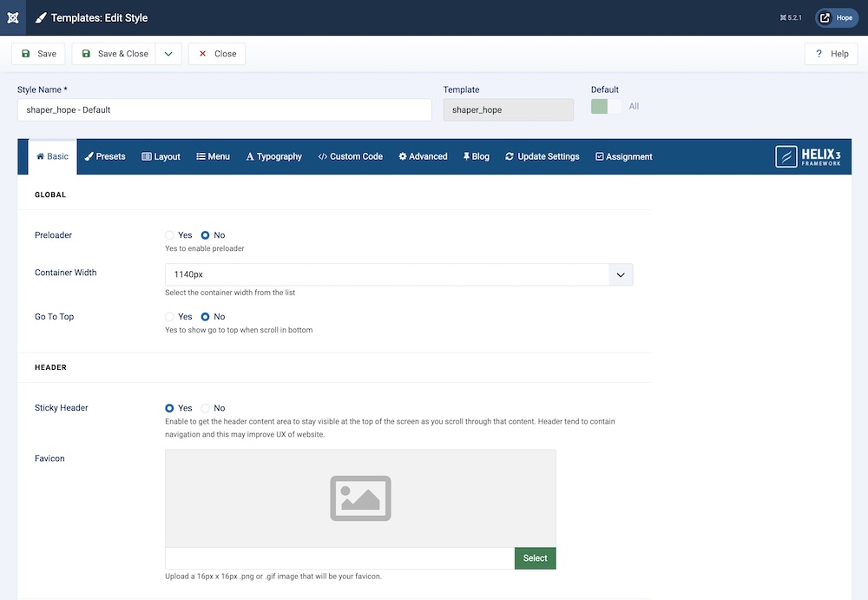
Task: Click Save & Close button
Action: coord(114,54)
